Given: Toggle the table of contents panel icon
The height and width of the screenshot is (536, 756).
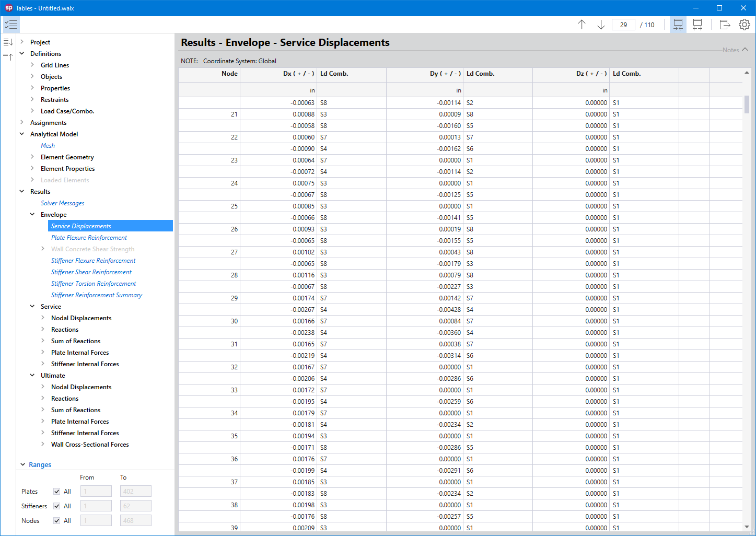Looking at the screenshot, I should point(11,25).
